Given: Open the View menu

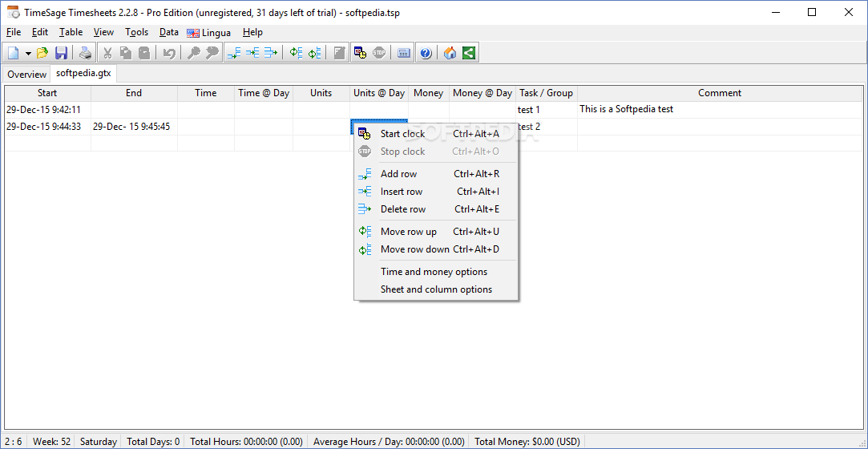Looking at the screenshot, I should point(103,32).
